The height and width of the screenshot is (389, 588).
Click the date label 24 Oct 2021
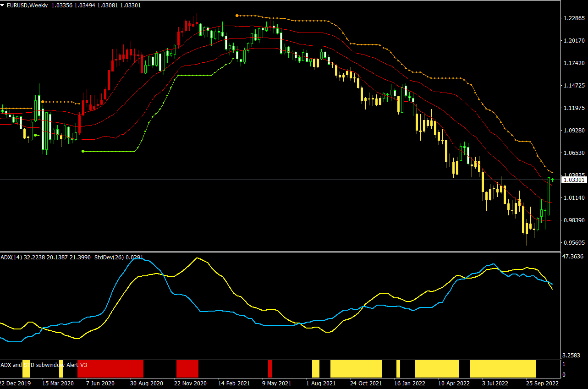(x=366, y=383)
